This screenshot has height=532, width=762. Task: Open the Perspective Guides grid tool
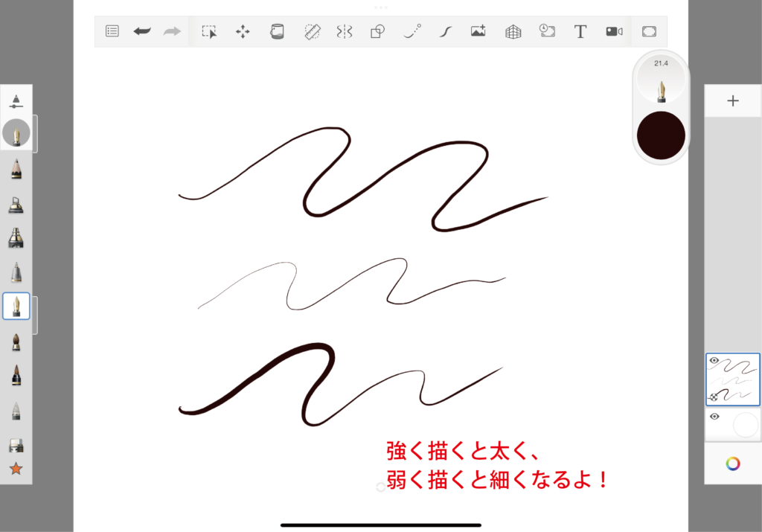513,32
